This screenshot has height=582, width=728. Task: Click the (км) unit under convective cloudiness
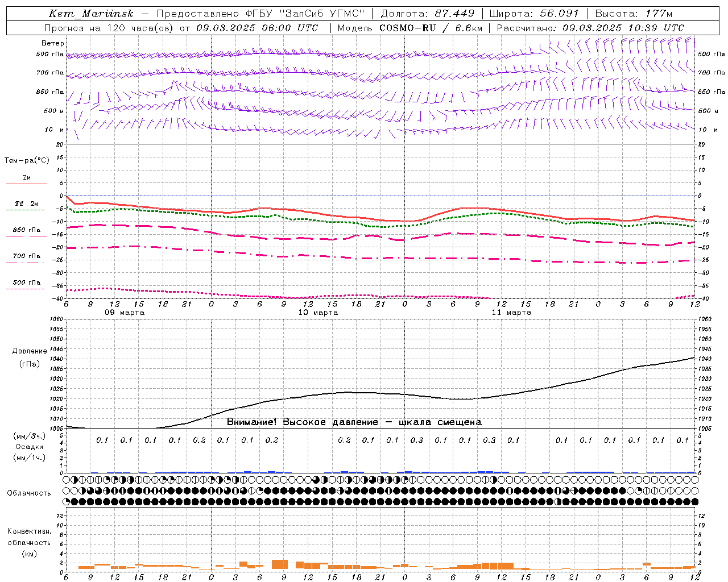[x=29, y=554]
